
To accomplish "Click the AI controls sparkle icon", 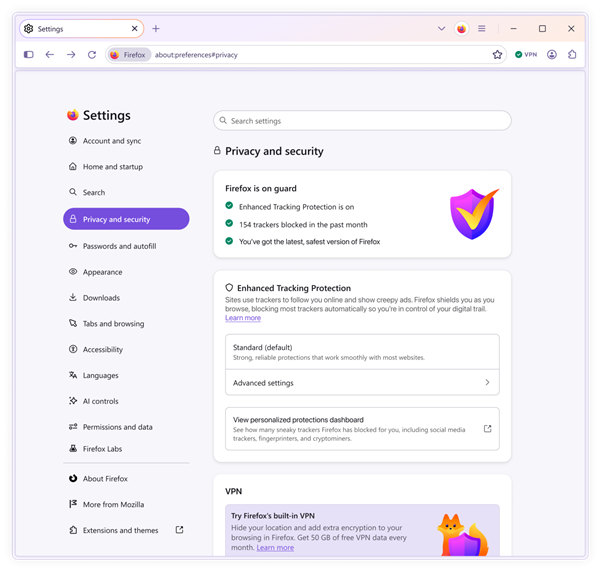I will point(73,401).
